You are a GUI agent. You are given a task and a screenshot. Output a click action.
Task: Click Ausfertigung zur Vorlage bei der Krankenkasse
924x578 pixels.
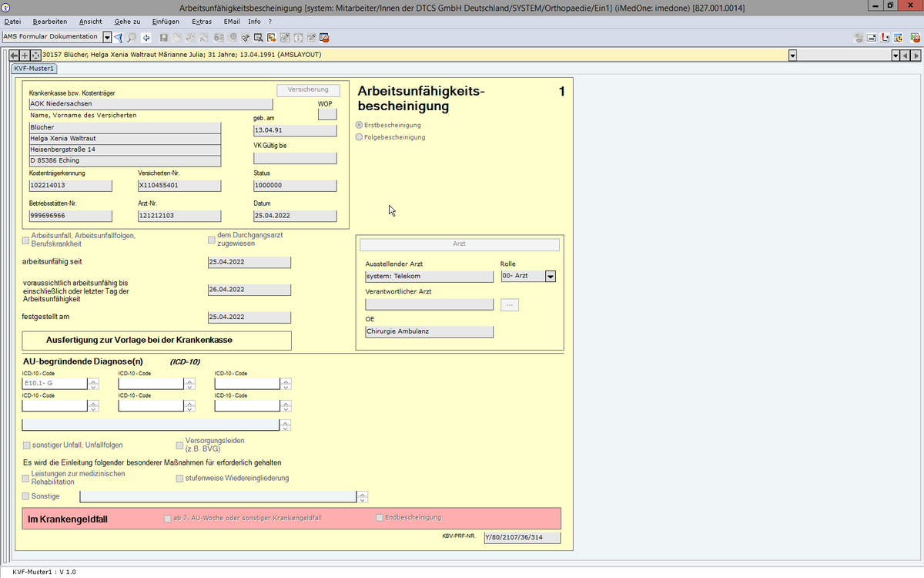157,341
